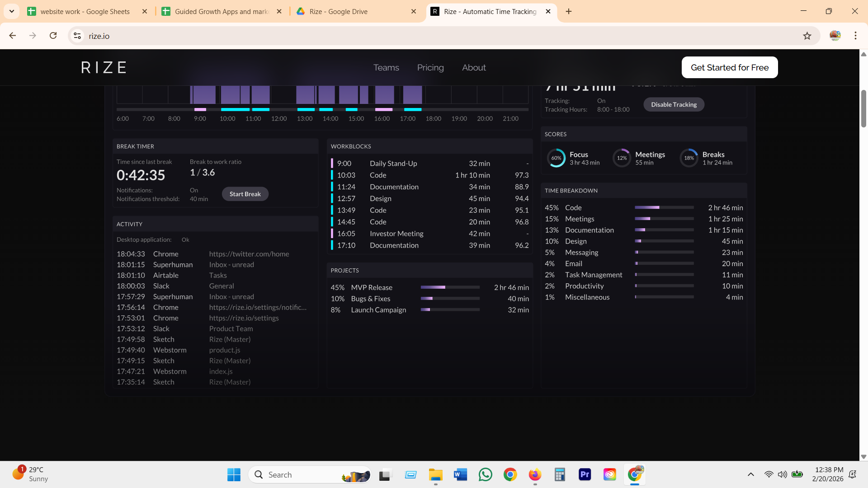
Task: Open a new browser tab
Action: 569,11
